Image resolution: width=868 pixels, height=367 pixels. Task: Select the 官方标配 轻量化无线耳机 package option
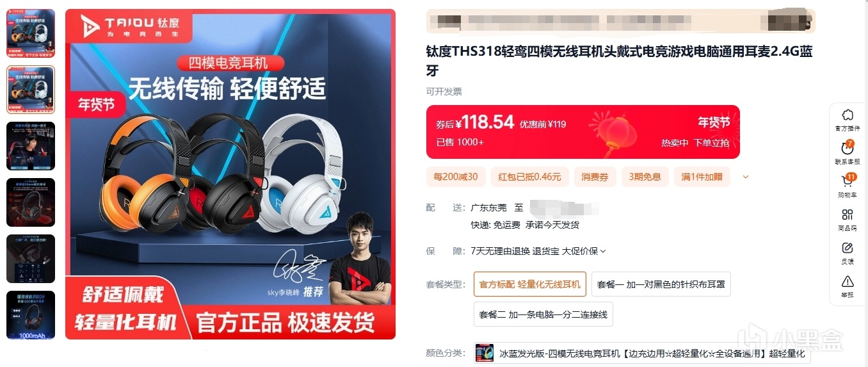(x=530, y=284)
